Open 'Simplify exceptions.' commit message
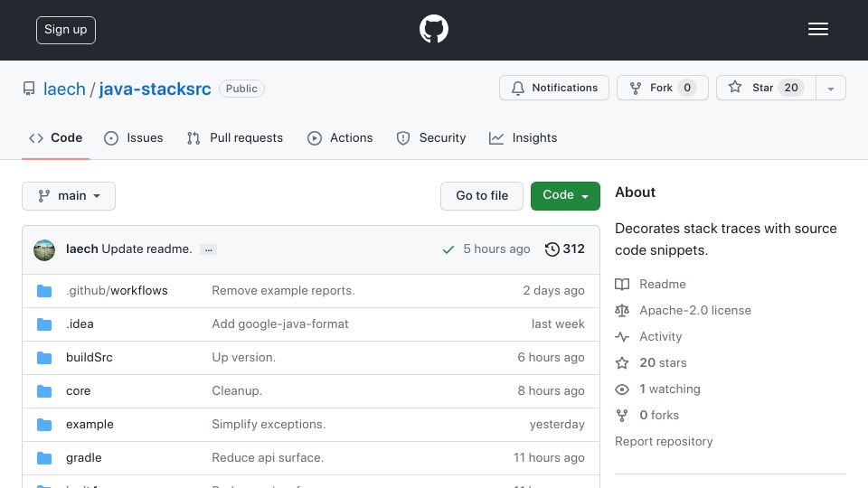 pos(269,425)
